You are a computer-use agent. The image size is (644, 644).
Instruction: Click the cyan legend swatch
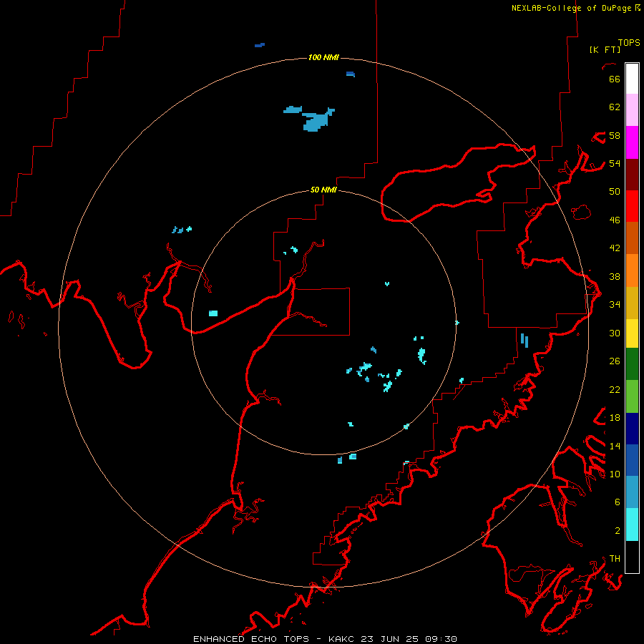tap(632, 525)
